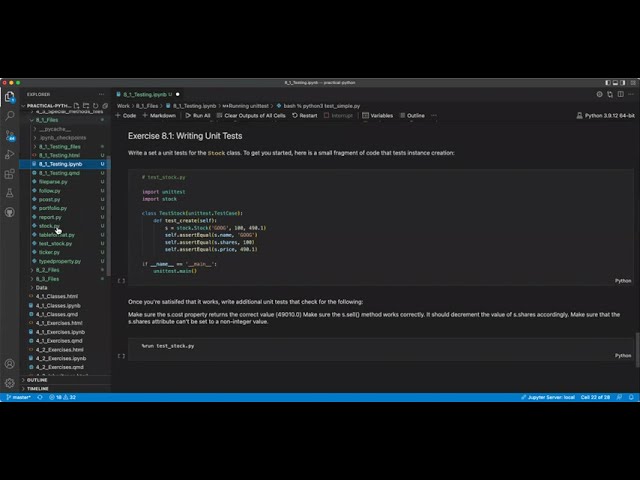Open the Extensions view icon
This screenshot has width=640, height=480.
click(x=10, y=174)
